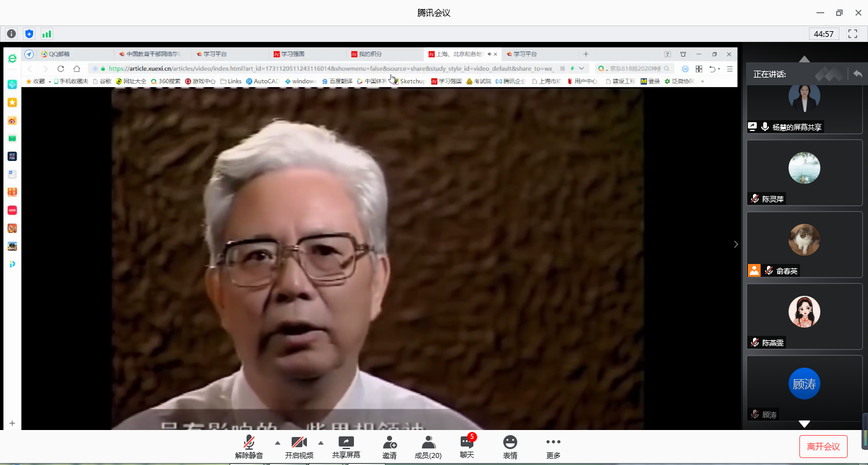Select 陈灵萍 participant video tile

[804, 172]
